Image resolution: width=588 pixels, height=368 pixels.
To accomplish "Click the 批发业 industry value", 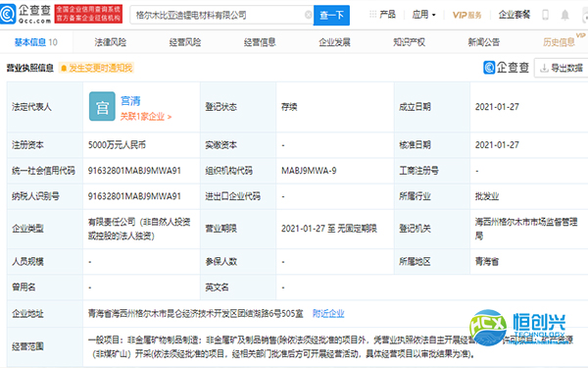I will (x=487, y=196).
